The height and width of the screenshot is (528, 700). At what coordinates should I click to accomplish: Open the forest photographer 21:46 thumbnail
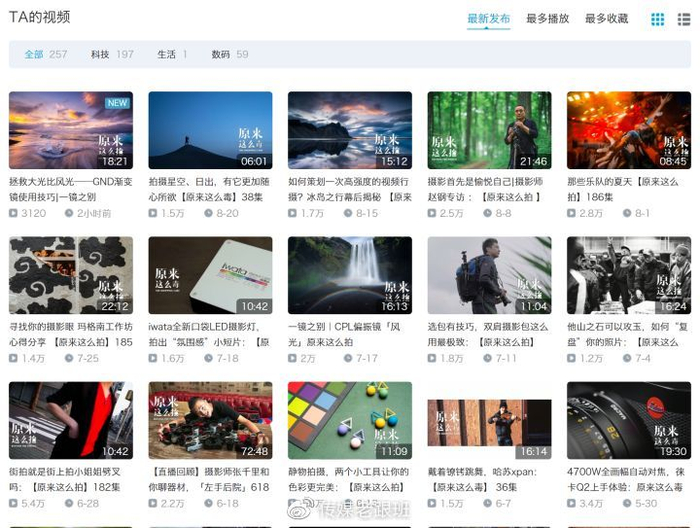(489, 130)
